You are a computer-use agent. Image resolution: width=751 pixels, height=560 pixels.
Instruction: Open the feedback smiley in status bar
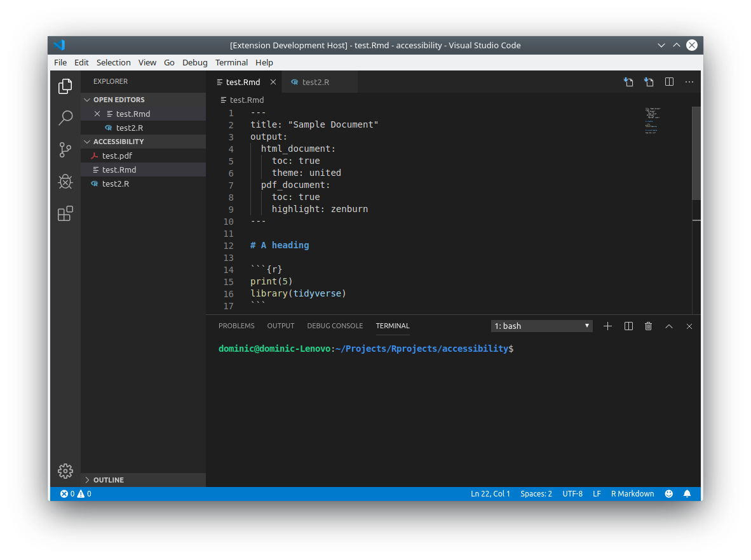669,494
